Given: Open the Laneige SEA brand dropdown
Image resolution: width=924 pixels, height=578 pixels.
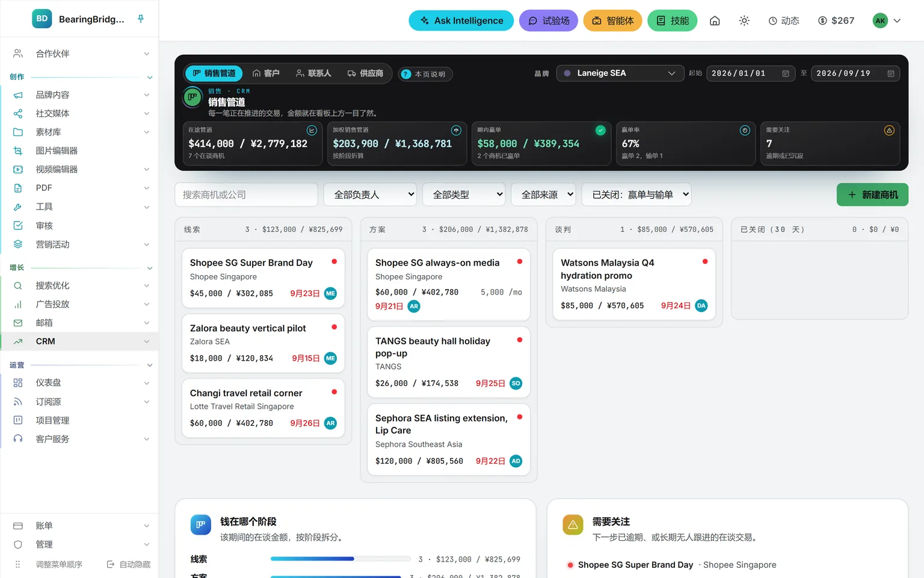Looking at the screenshot, I should pos(620,73).
